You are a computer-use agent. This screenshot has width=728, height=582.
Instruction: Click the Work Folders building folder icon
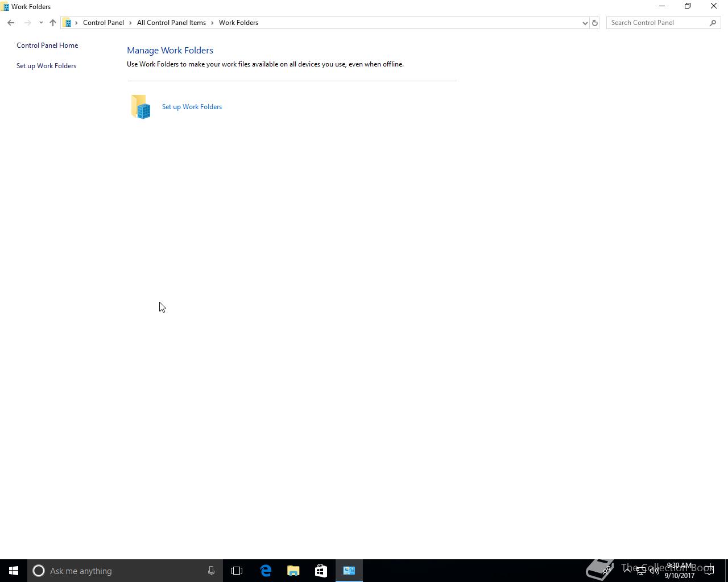pos(140,107)
